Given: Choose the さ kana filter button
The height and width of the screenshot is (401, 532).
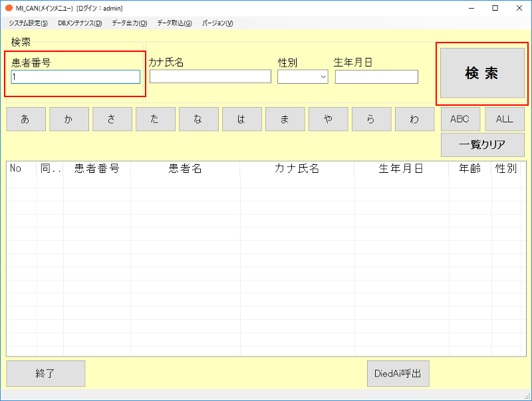Looking at the screenshot, I should click(112, 119).
